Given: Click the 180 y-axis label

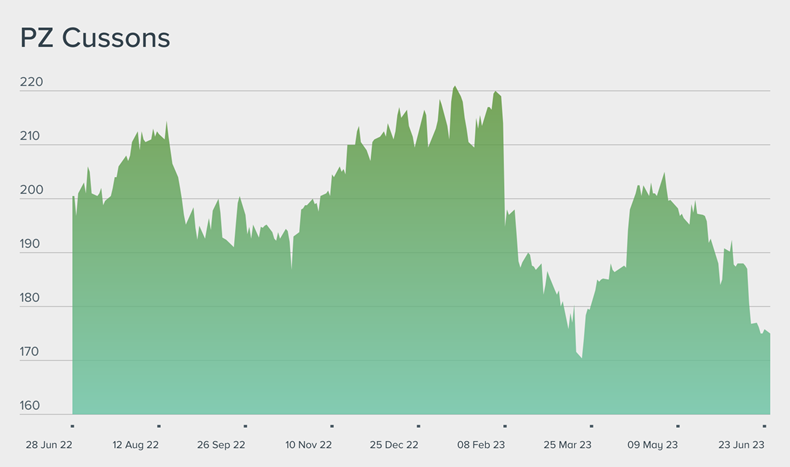Looking at the screenshot, I should 31,299.
